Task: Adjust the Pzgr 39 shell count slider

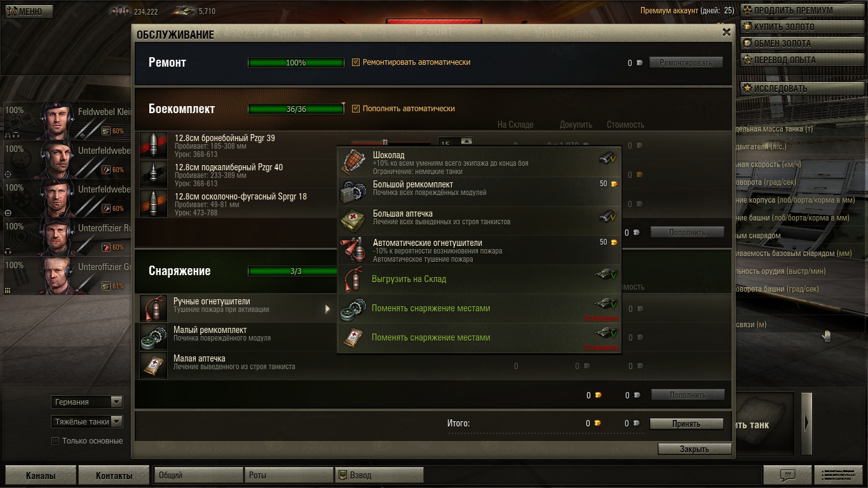Action: tap(384, 143)
